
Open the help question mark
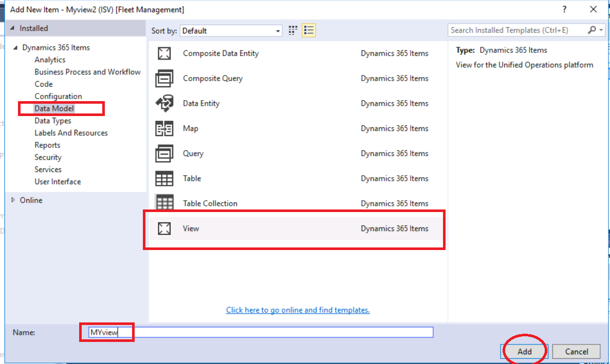564,9
